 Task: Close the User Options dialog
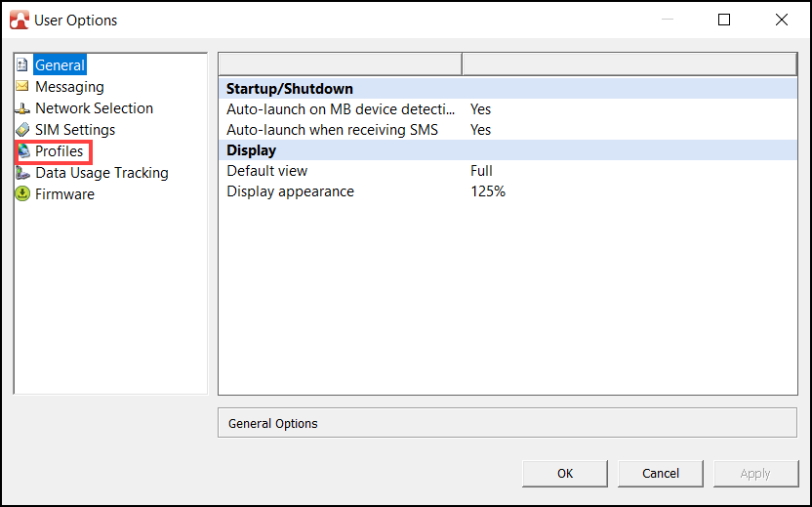point(781,20)
